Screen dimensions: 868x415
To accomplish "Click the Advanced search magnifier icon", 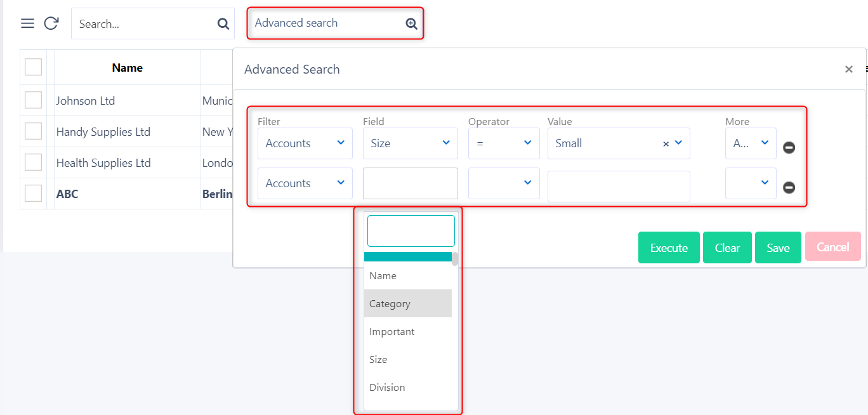I will point(411,23).
